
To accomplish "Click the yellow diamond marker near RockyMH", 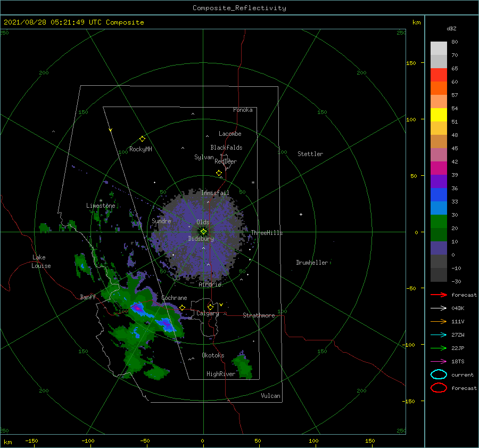I will [x=142, y=139].
